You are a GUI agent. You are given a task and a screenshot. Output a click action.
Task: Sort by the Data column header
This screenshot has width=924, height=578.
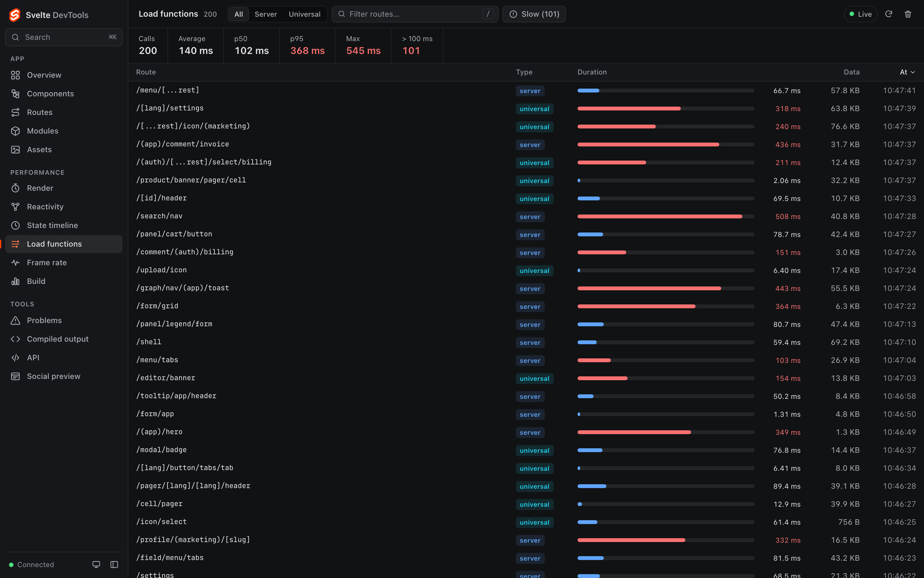(x=851, y=72)
